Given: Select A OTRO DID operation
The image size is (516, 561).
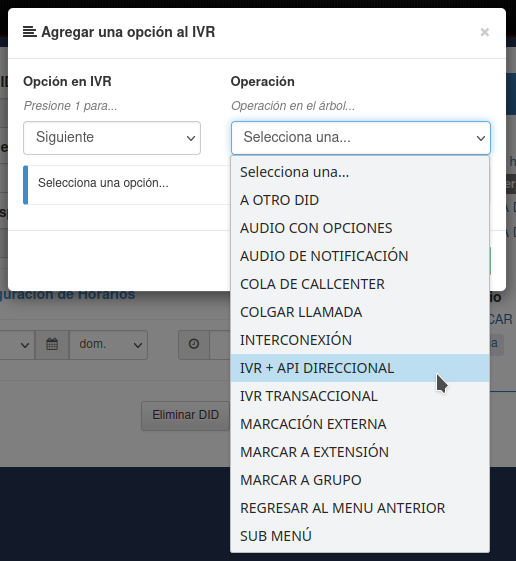Looking at the screenshot, I should 360,200.
